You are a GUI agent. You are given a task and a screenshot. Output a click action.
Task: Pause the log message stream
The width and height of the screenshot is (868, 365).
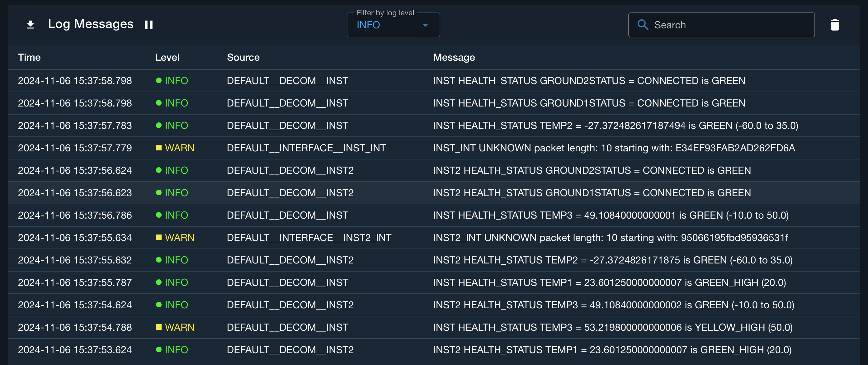pos(149,25)
